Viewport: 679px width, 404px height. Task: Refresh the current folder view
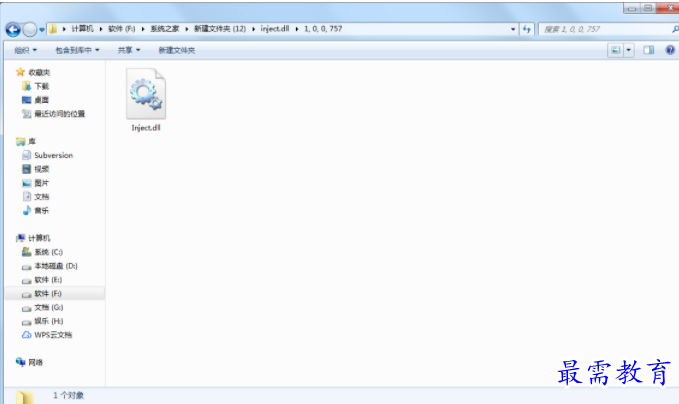click(x=527, y=29)
